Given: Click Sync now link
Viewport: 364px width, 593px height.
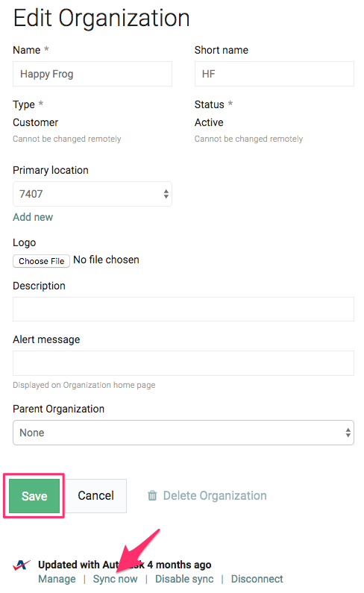Looking at the screenshot, I should tap(116, 579).
